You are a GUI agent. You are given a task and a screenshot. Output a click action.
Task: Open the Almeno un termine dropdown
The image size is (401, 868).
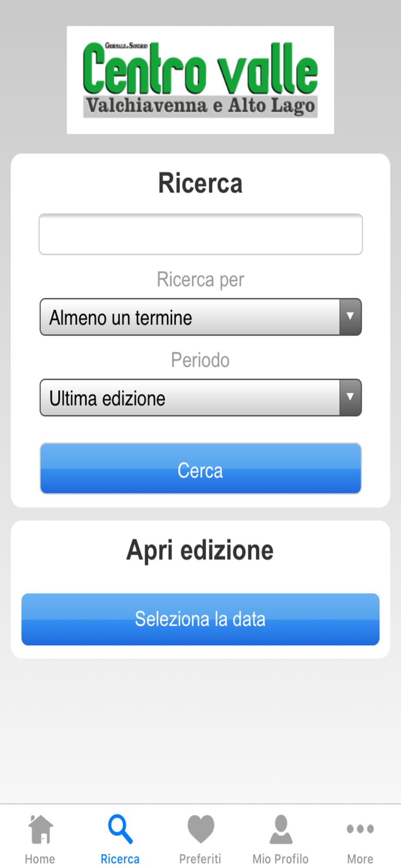click(x=200, y=317)
